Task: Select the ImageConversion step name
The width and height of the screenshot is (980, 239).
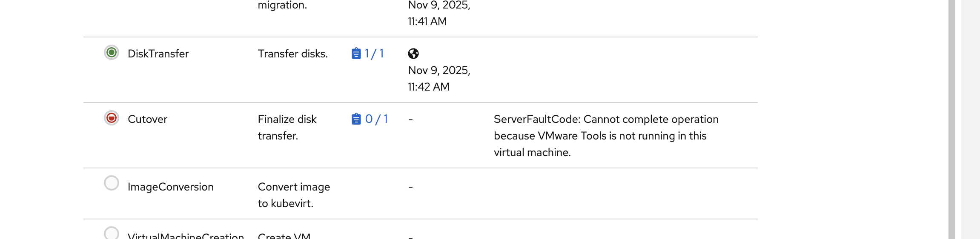Action: [x=170, y=187]
